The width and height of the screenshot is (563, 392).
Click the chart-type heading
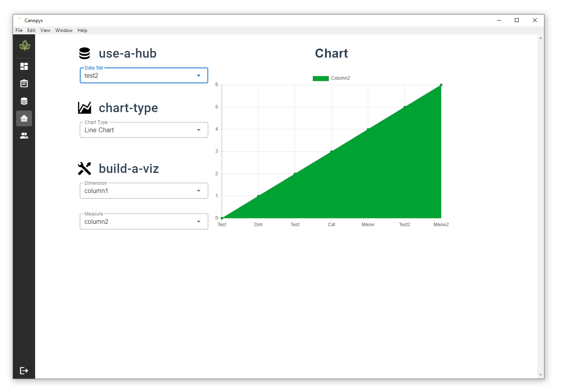128,108
